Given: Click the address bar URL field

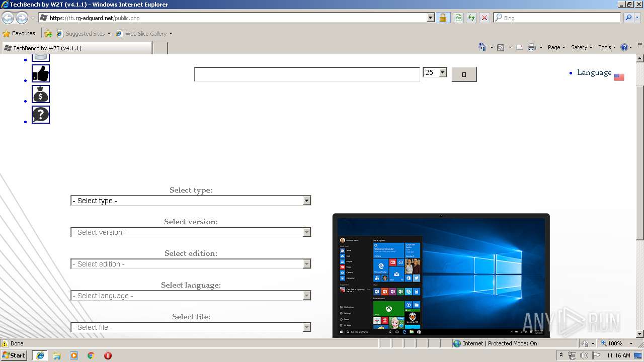Looking at the screenshot, I should [x=236, y=18].
